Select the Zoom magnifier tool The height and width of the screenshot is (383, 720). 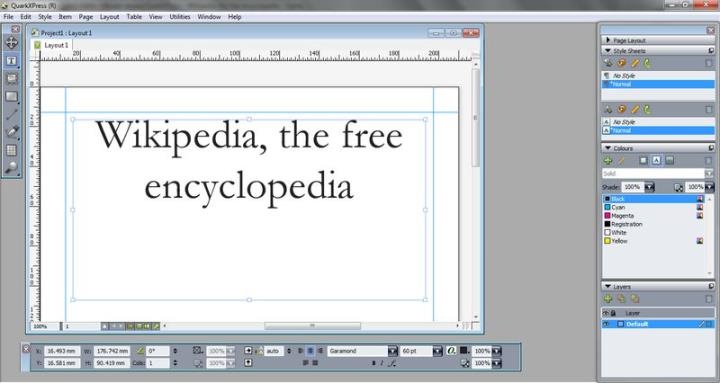click(x=11, y=168)
